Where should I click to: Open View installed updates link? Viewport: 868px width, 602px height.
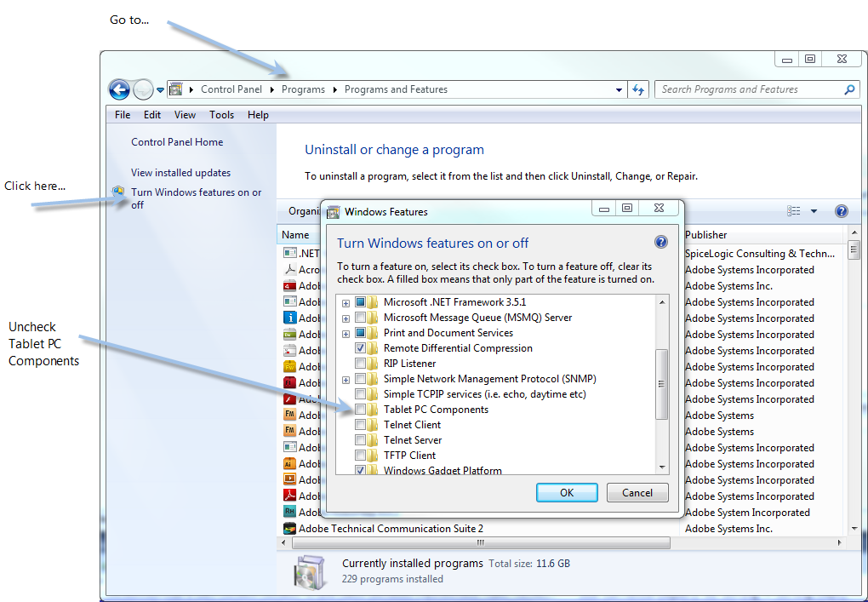[180, 173]
